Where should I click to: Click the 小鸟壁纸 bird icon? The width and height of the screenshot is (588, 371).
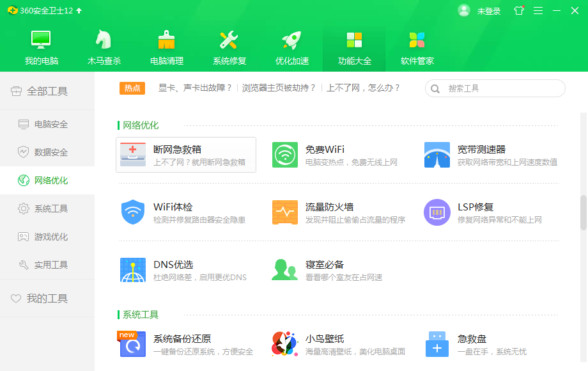tap(284, 343)
